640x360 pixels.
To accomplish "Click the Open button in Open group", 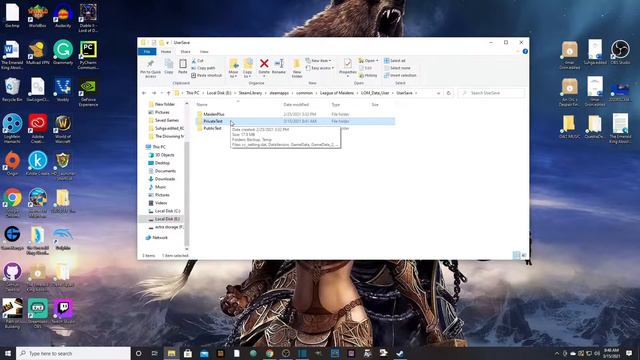I will tap(368, 60).
